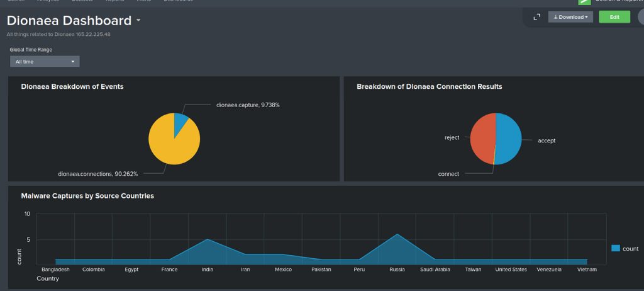Viewport: 644px width, 291px height.
Task: Click the India peak in area chart
Action: [207, 240]
